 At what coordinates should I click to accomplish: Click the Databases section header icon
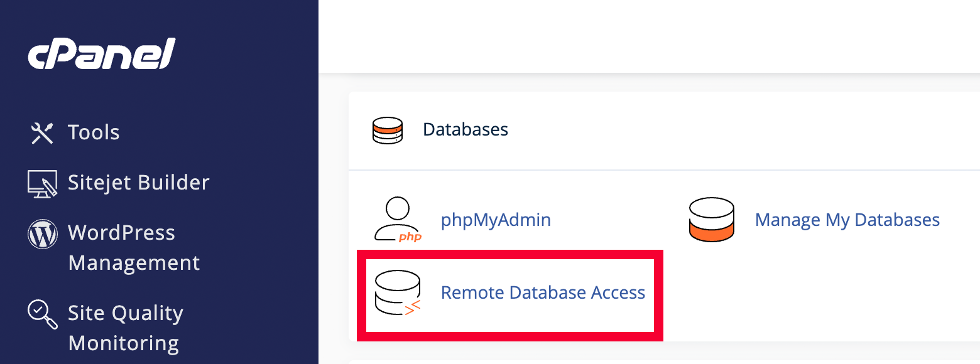click(x=387, y=131)
